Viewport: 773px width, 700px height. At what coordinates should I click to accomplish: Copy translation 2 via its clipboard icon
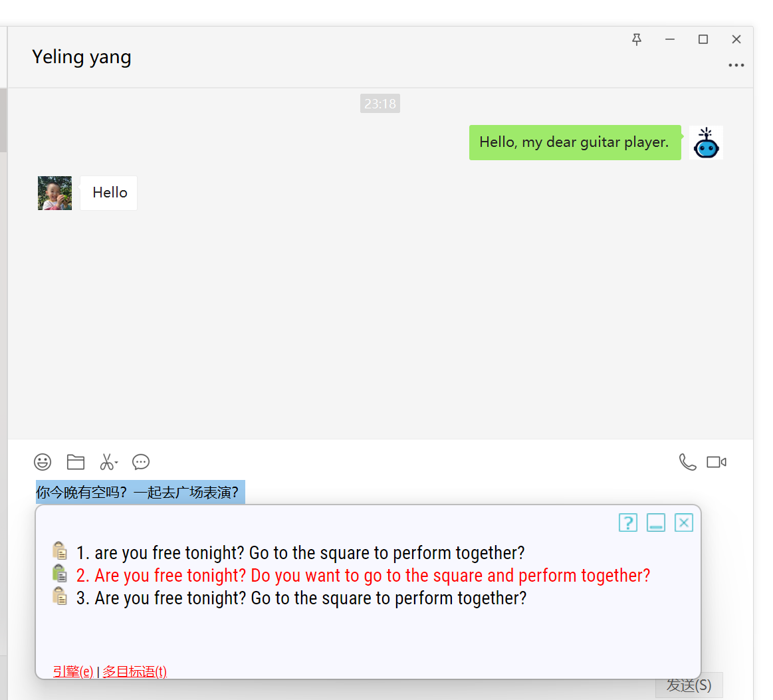click(x=60, y=573)
